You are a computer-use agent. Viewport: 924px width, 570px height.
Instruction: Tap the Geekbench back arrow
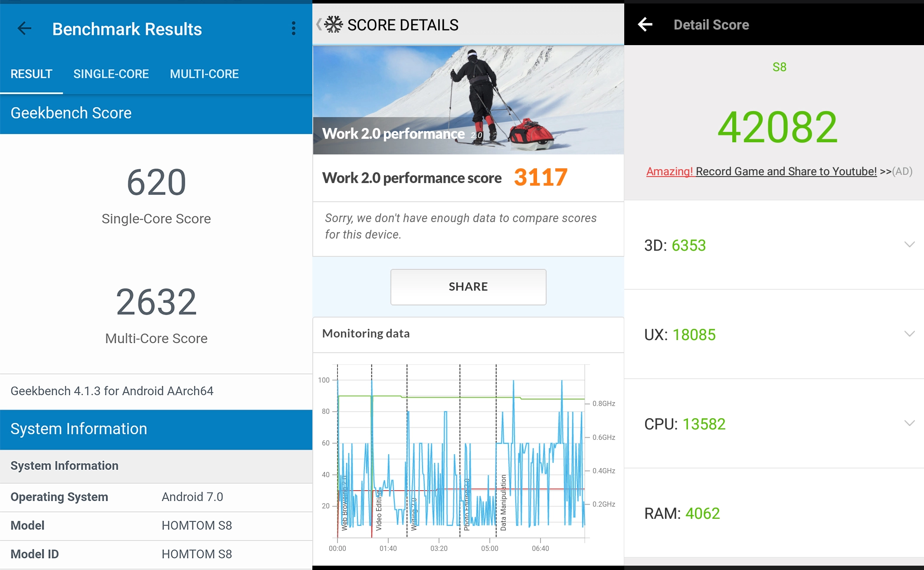tap(24, 29)
